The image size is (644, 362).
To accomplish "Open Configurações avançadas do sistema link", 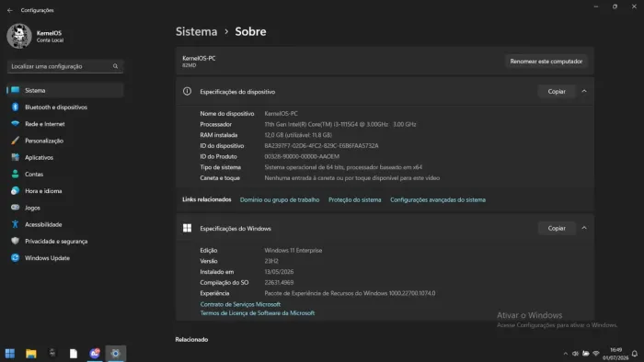I will [438, 199].
